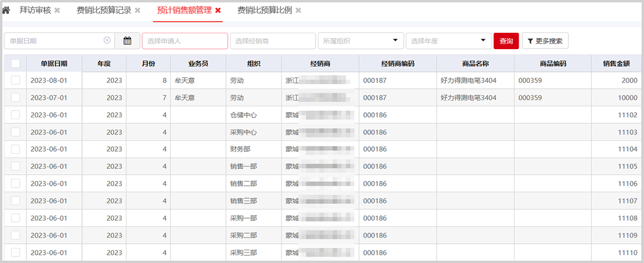Click the 销售金额 column header
644x263 pixels.
(616, 64)
